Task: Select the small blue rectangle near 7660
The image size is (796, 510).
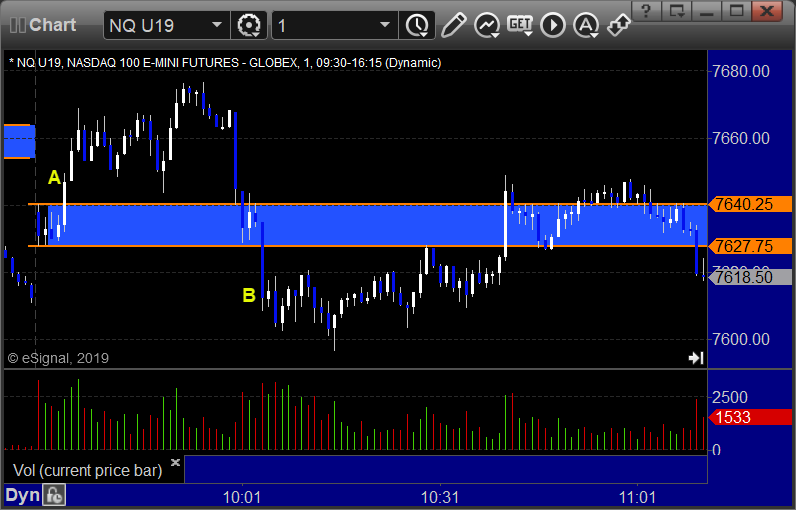Action: point(19,141)
